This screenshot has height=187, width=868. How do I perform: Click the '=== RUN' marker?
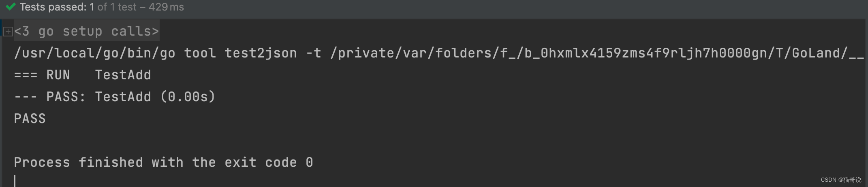coord(42,75)
